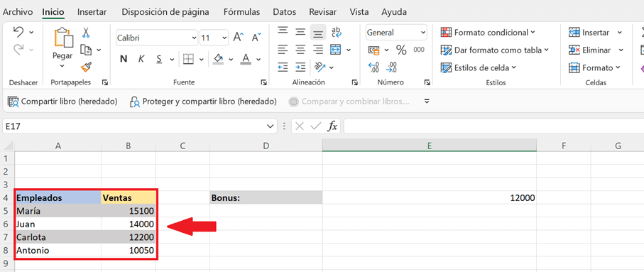Image resolution: width=644 pixels, height=272 pixels.
Task: Select the Cut scissors icon
Action: pos(86,33)
